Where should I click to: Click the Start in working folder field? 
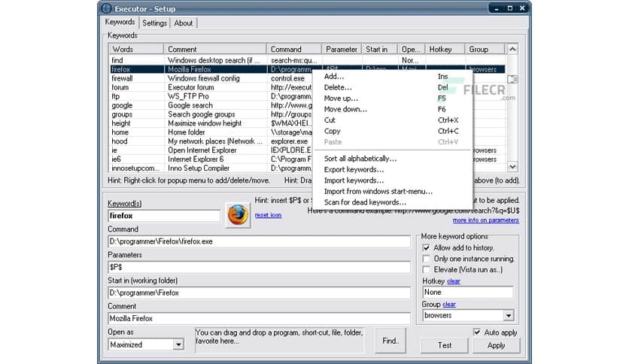(259, 293)
